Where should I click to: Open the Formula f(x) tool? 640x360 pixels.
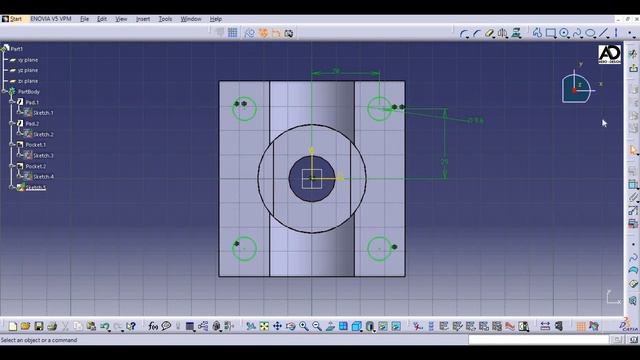153,326
